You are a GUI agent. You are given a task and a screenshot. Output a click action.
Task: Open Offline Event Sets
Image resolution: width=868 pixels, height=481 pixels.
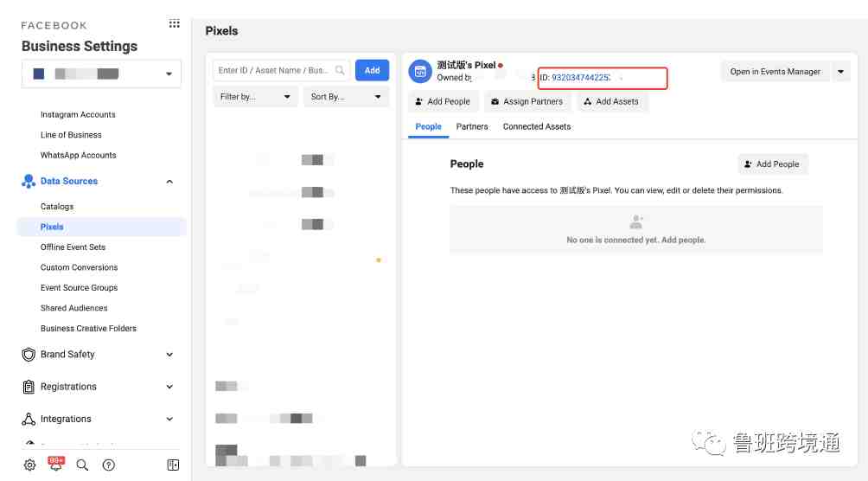pyautogui.click(x=73, y=247)
